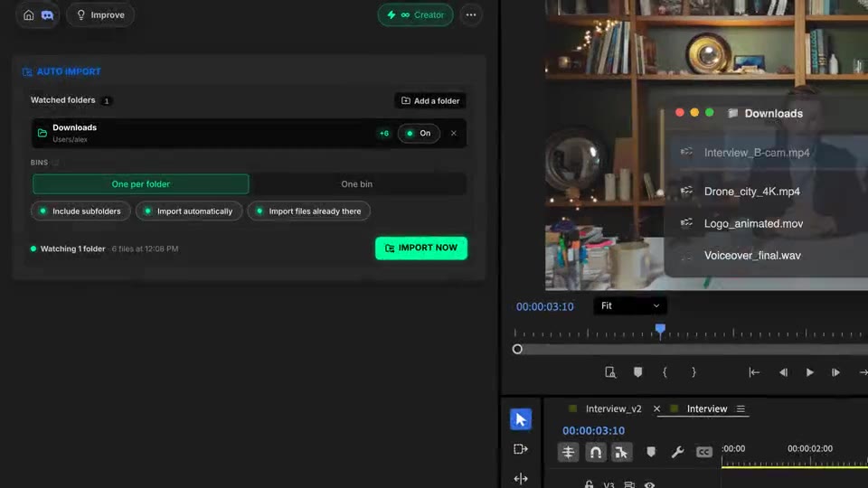Open the Fit zoom level dropdown

[x=630, y=306]
